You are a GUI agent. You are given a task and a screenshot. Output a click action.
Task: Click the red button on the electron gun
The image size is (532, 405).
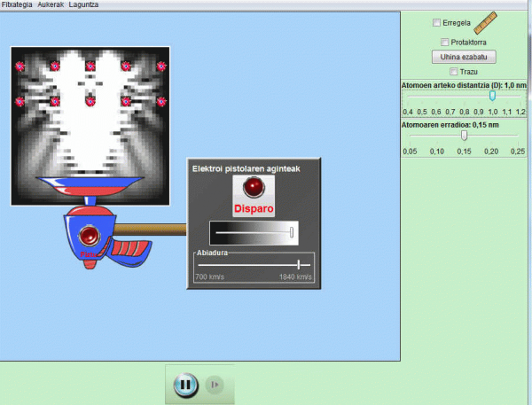pyautogui.click(x=90, y=236)
